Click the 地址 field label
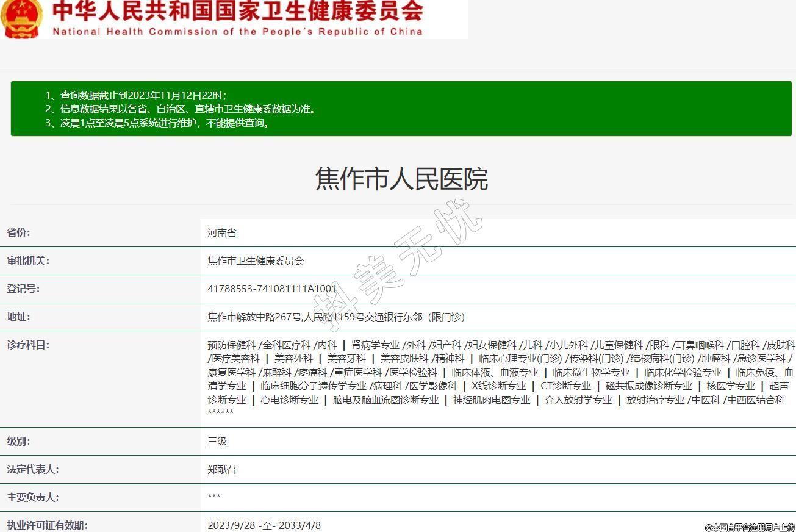 [18, 317]
